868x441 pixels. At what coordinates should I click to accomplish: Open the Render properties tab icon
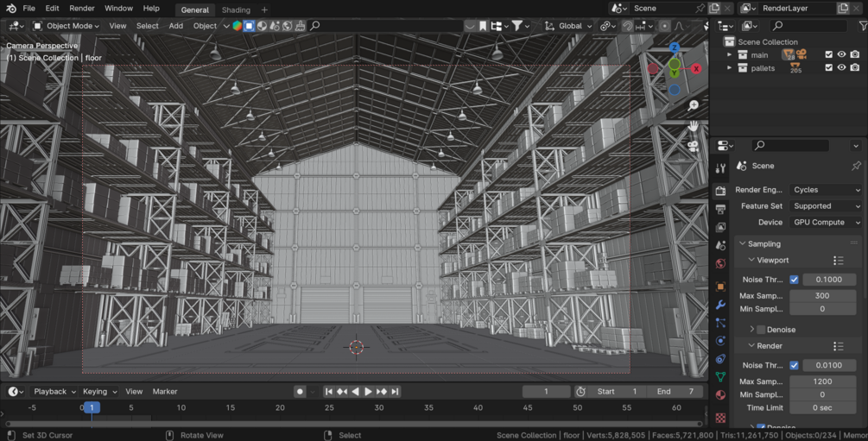click(x=720, y=191)
